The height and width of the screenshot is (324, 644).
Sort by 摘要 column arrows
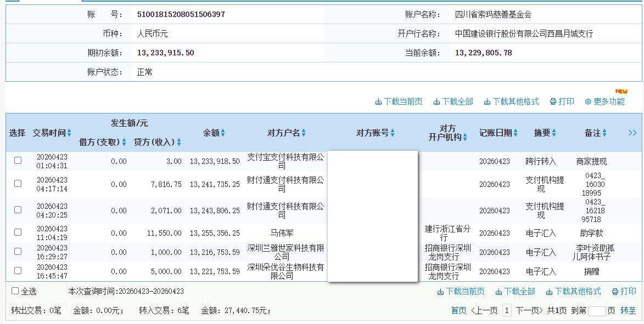pos(554,133)
